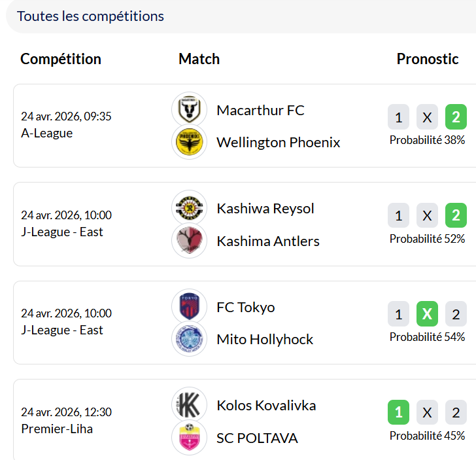Viewport: 476px width, 460px height.
Task: Open the Kashiwa Reysol club crest
Action: 189,208
